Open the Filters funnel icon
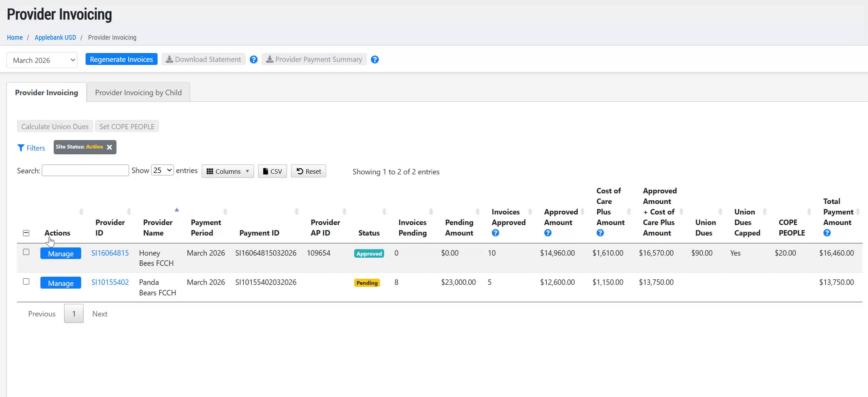This screenshot has width=868, height=397. pos(21,148)
